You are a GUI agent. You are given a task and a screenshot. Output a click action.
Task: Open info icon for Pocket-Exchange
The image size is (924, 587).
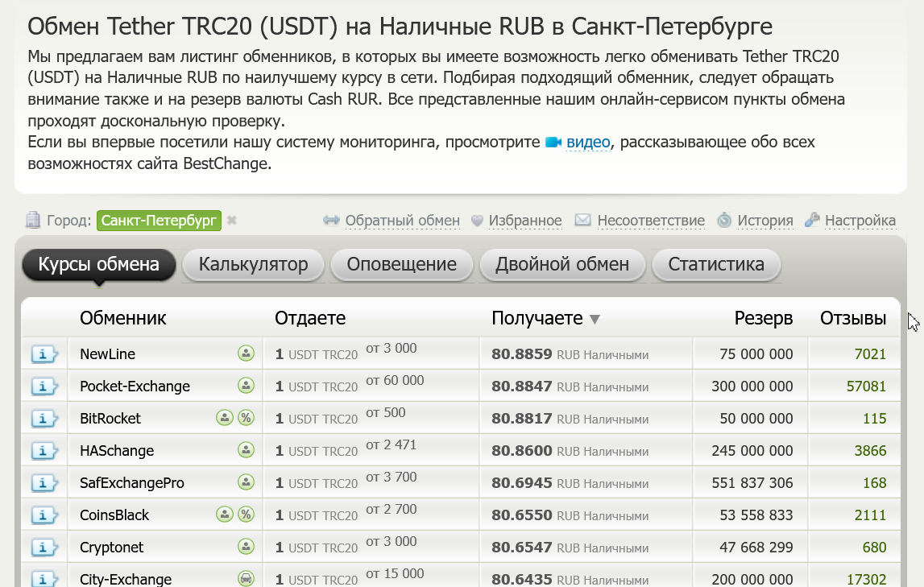(44, 387)
